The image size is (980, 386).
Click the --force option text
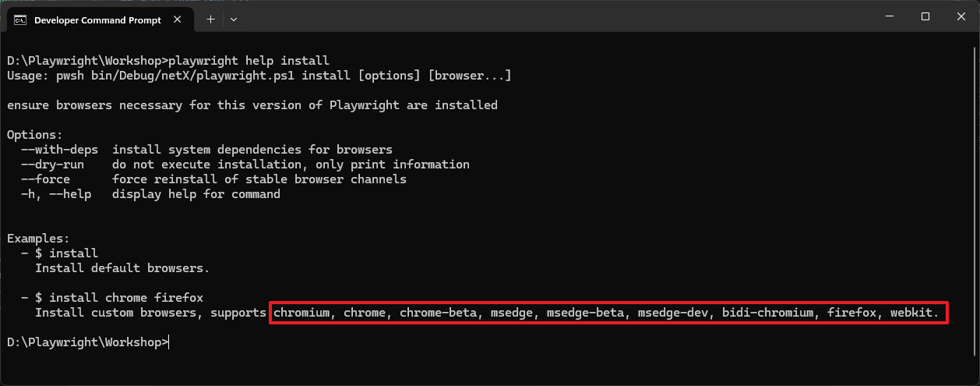coord(45,179)
